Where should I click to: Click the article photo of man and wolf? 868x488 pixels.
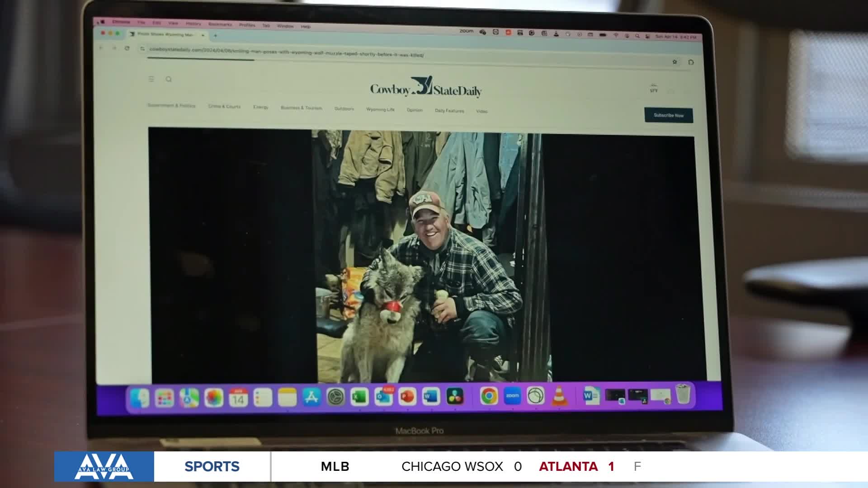click(x=432, y=257)
